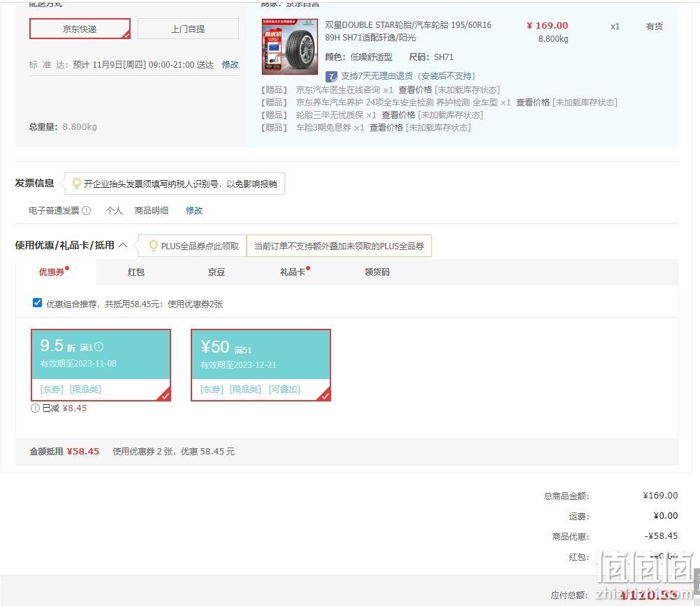Image resolution: width=700 pixels, height=606 pixels.
Task: Click 商品优惠 value -¥58.45
Action: tap(661, 535)
